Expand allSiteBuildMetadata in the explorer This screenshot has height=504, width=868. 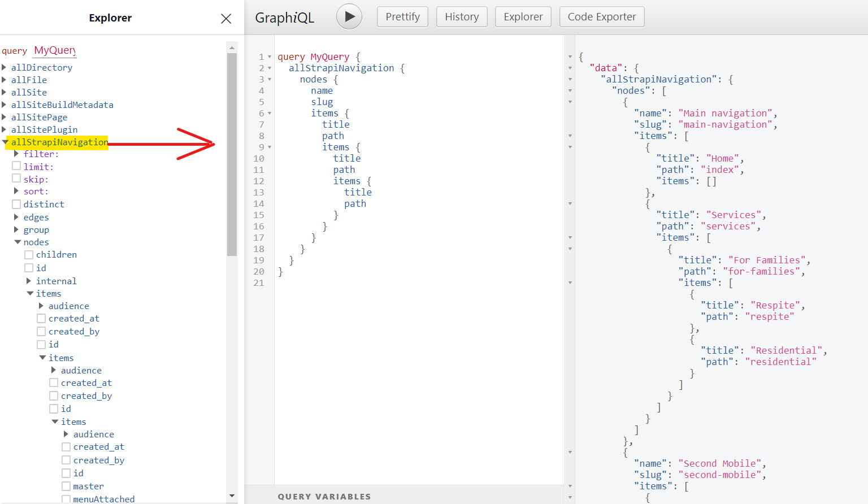tap(5, 105)
